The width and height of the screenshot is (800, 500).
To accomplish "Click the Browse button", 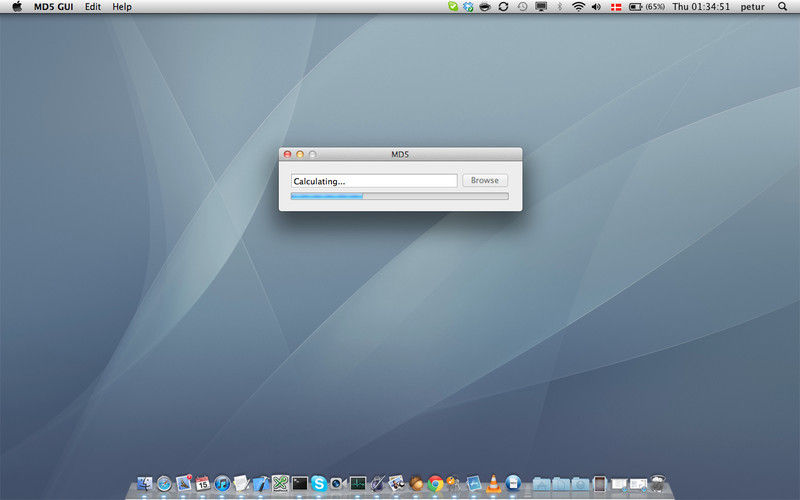I will [485, 180].
